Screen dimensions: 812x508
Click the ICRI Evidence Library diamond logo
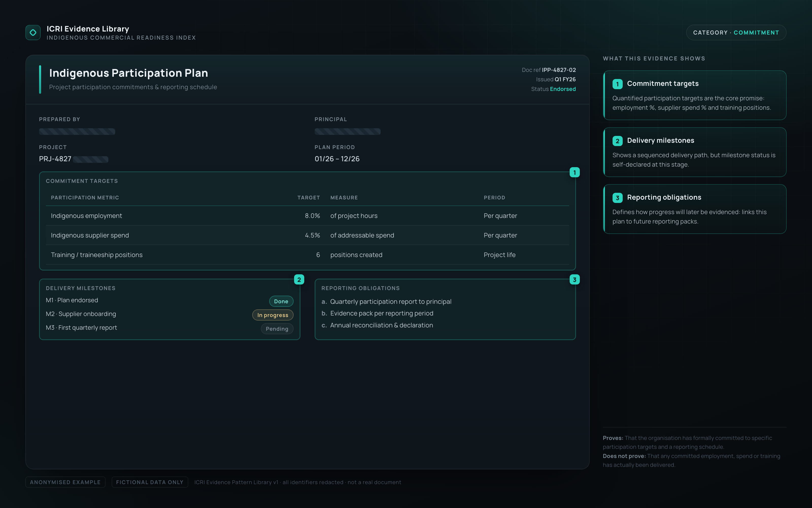33,33
